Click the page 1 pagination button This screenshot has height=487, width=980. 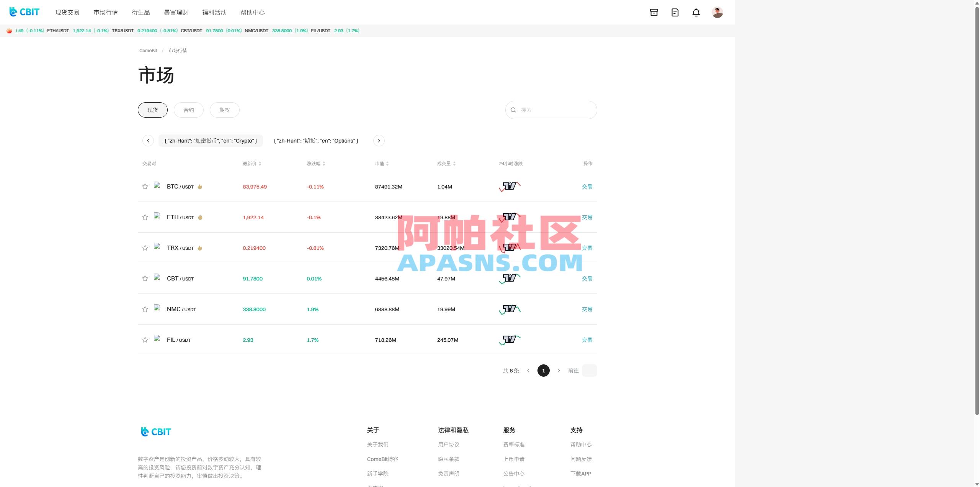(x=543, y=371)
